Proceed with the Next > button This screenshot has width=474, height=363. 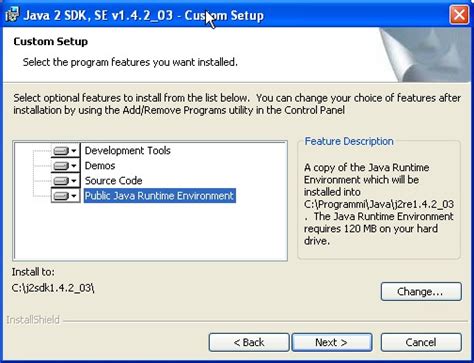pos(332,342)
